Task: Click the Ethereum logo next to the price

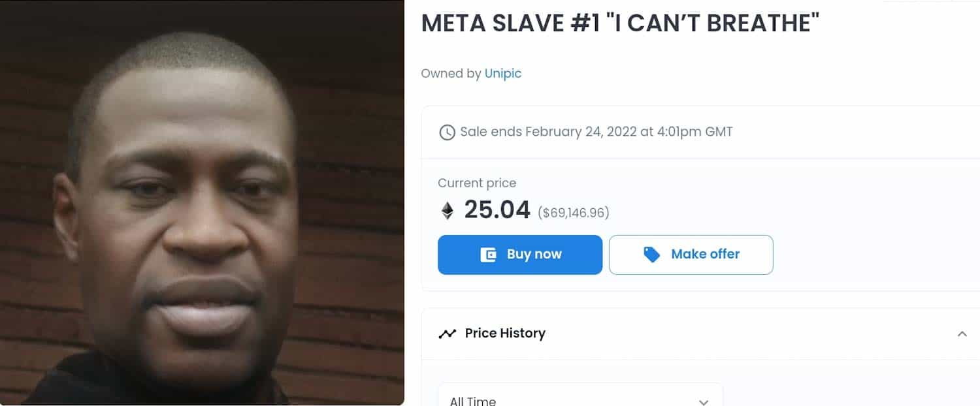Action: [448, 210]
